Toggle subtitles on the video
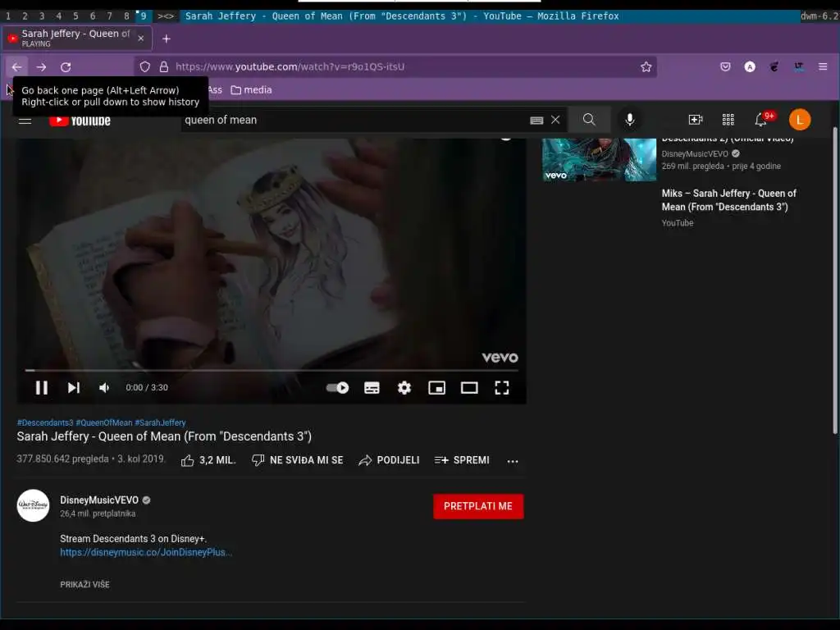 point(372,387)
